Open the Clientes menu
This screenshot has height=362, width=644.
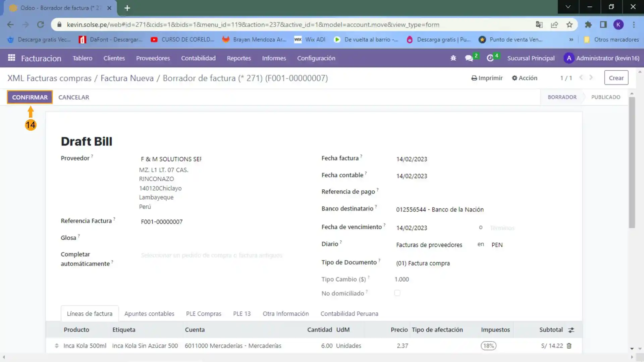pos(114,58)
